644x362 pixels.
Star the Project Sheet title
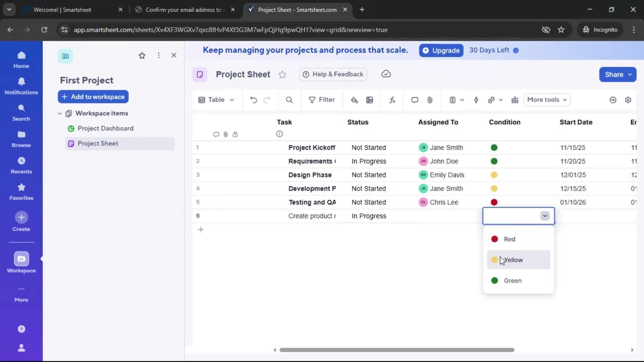pos(282,74)
